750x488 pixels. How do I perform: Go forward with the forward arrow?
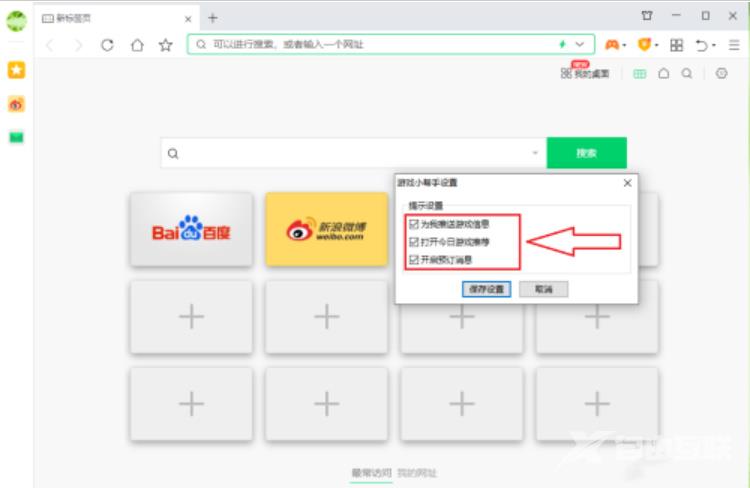click(78, 45)
